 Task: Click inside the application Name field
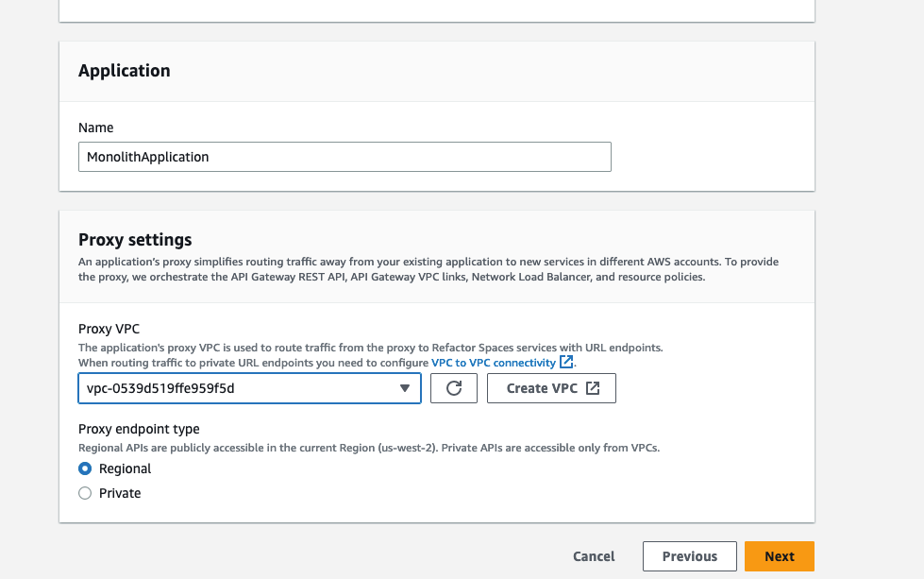pos(344,157)
